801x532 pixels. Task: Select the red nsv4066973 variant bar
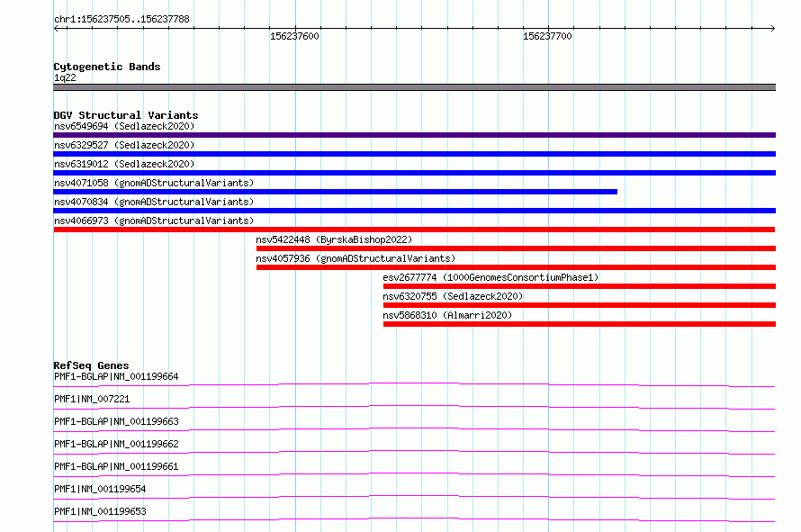click(x=414, y=230)
